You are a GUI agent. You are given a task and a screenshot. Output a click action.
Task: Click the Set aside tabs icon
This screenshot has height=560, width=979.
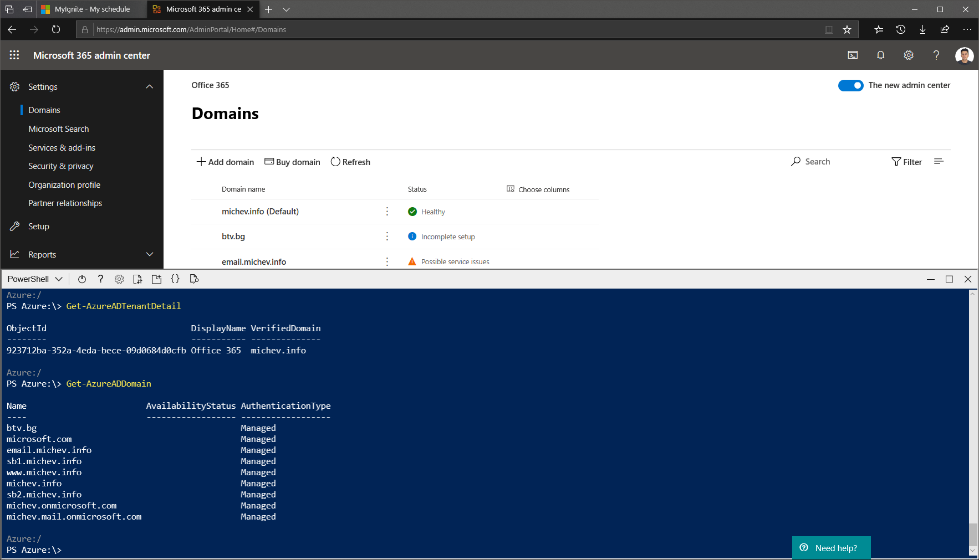[27, 9]
